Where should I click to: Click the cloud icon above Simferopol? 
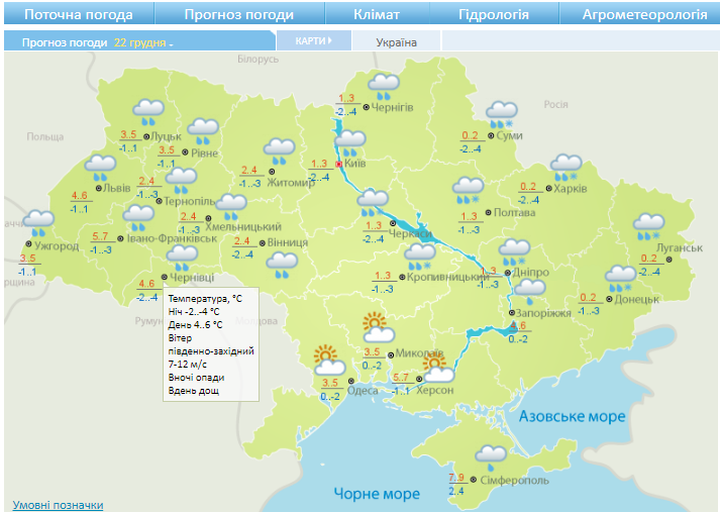click(x=491, y=458)
